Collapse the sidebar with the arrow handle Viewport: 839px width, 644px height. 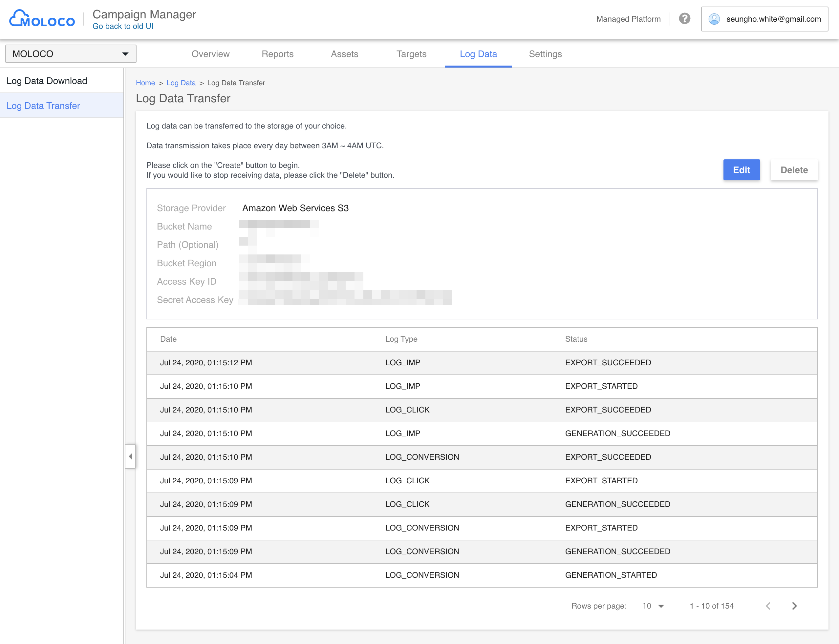(130, 456)
